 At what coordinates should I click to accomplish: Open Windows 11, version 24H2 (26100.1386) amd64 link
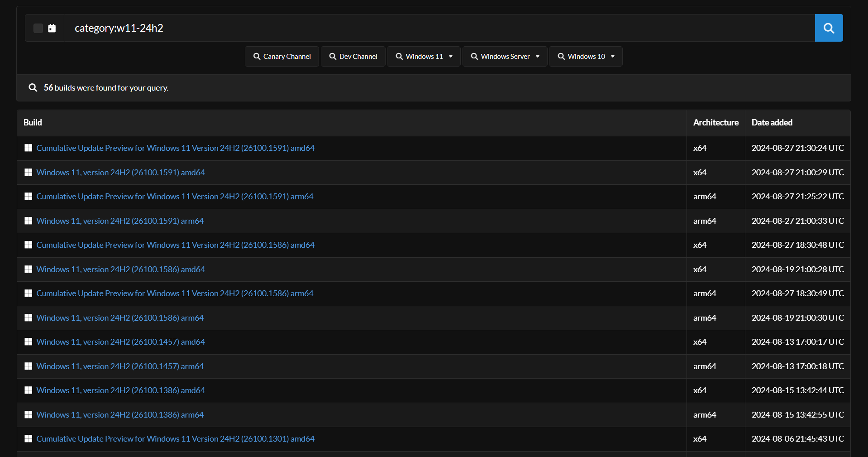click(121, 390)
